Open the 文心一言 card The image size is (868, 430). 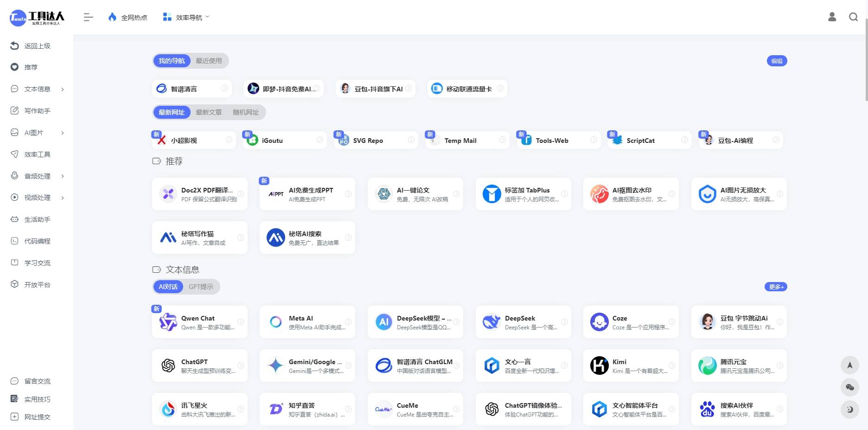coord(523,366)
